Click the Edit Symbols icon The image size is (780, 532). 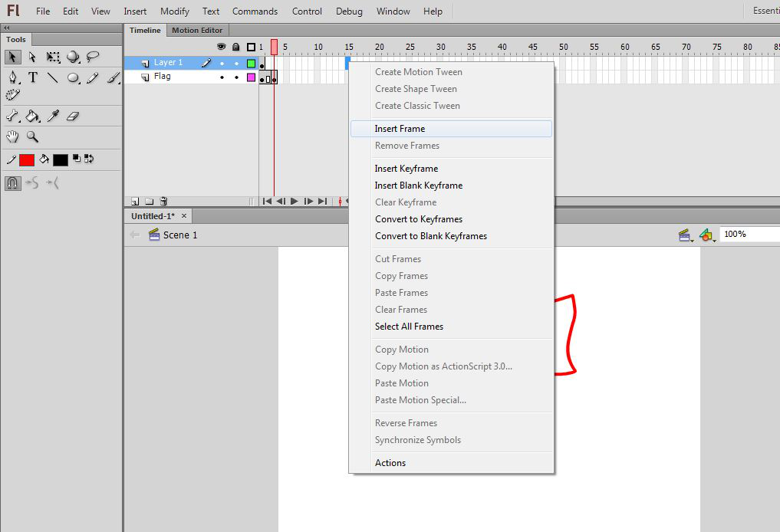(706, 235)
